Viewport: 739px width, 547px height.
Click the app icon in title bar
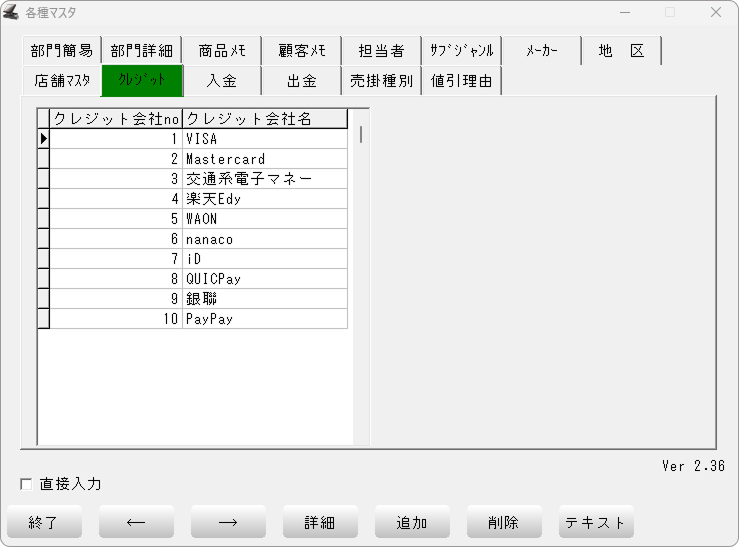tap(14, 13)
